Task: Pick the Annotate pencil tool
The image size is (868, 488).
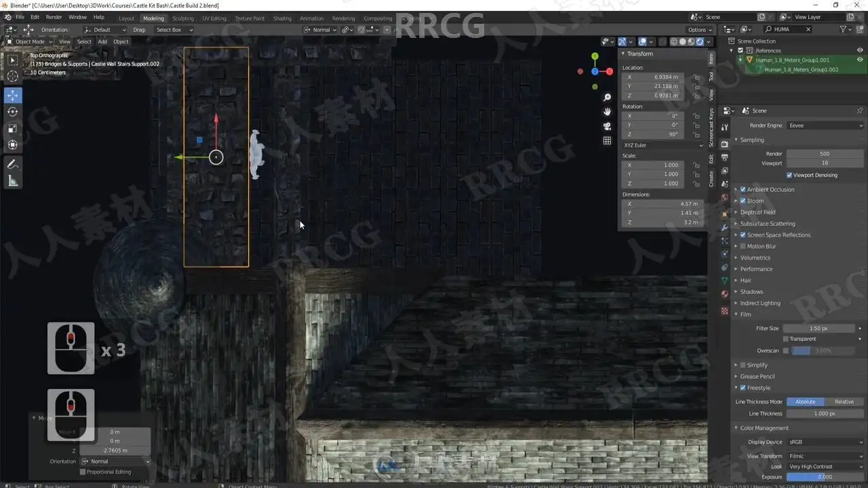Action: coord(13,164)
